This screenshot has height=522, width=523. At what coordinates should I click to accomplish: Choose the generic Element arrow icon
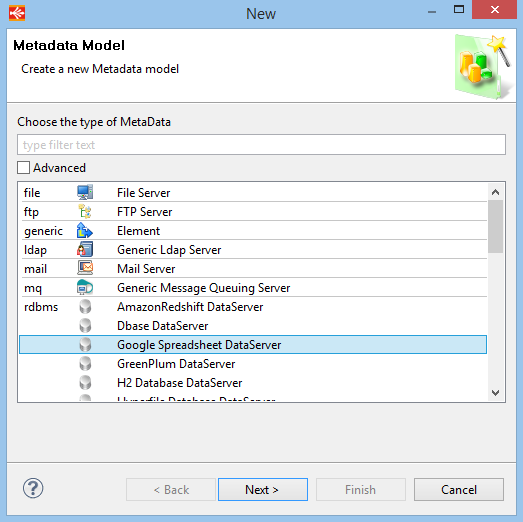pos(85,230)
